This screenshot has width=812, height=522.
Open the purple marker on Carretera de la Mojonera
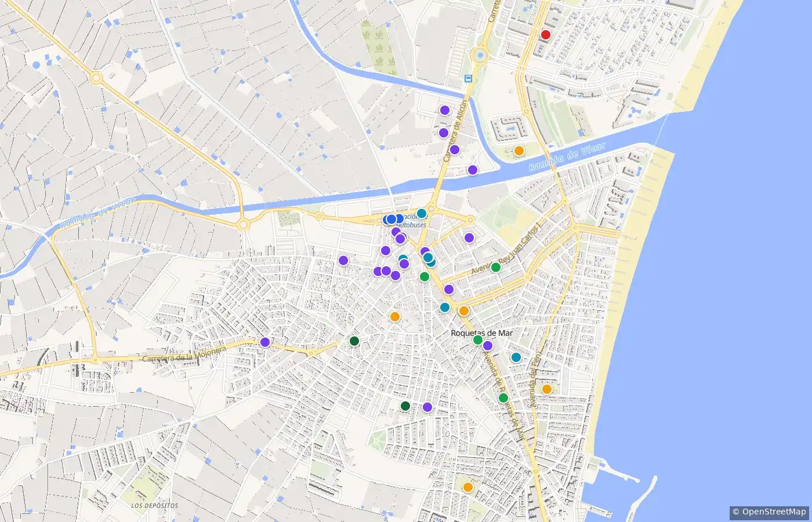coord(265,342)
